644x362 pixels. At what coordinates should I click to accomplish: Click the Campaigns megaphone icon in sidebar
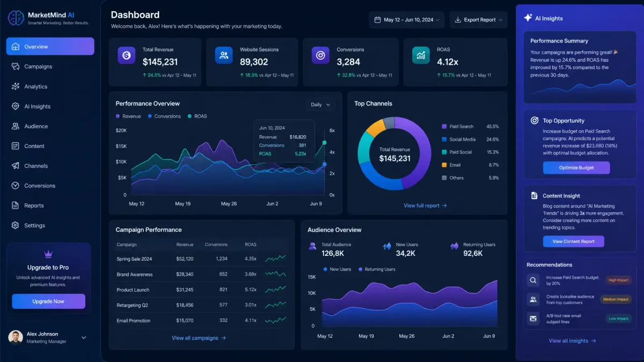pos(15,67)
